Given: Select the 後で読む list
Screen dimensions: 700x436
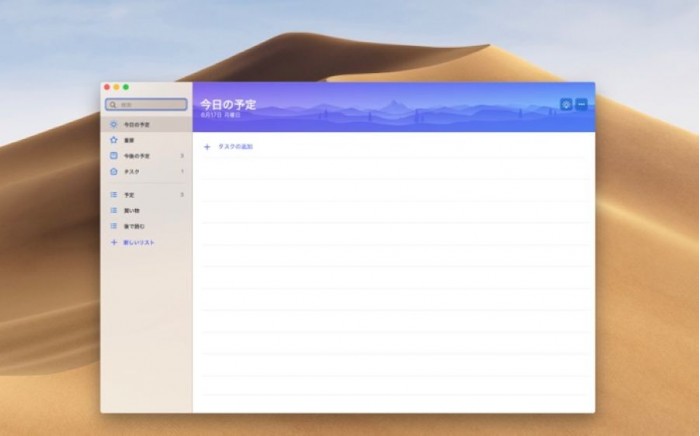Looking at the screenshot, I should [134, 227].
